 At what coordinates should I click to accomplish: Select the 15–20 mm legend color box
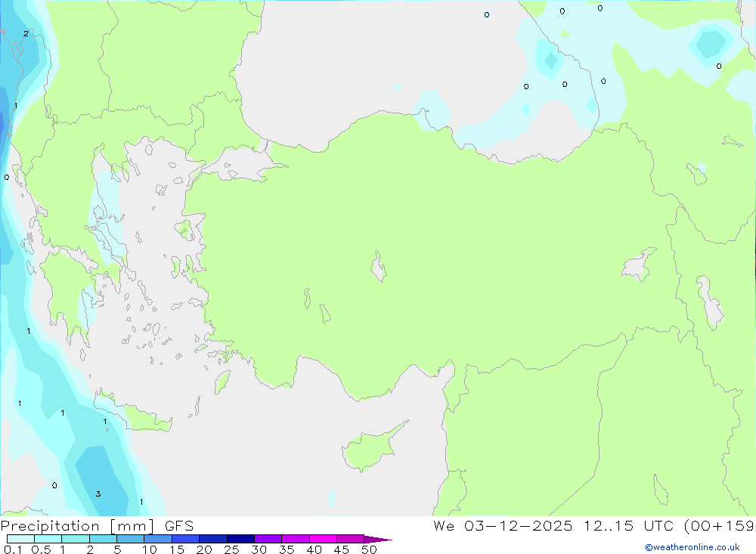point(185,539)
